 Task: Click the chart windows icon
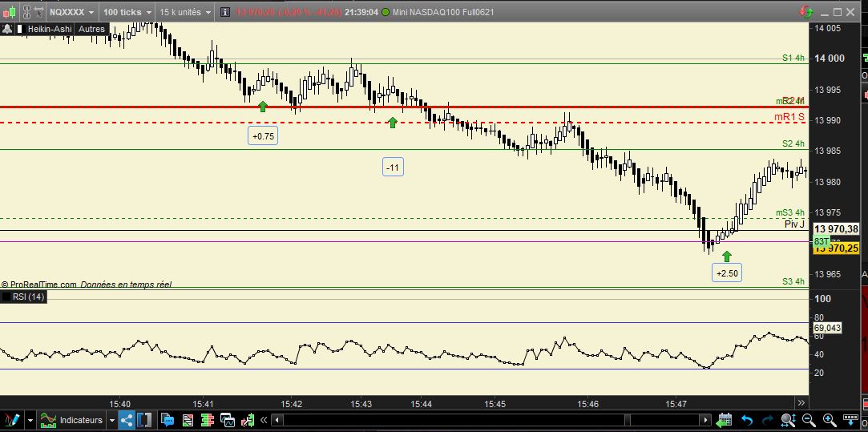tap(228, 420)
